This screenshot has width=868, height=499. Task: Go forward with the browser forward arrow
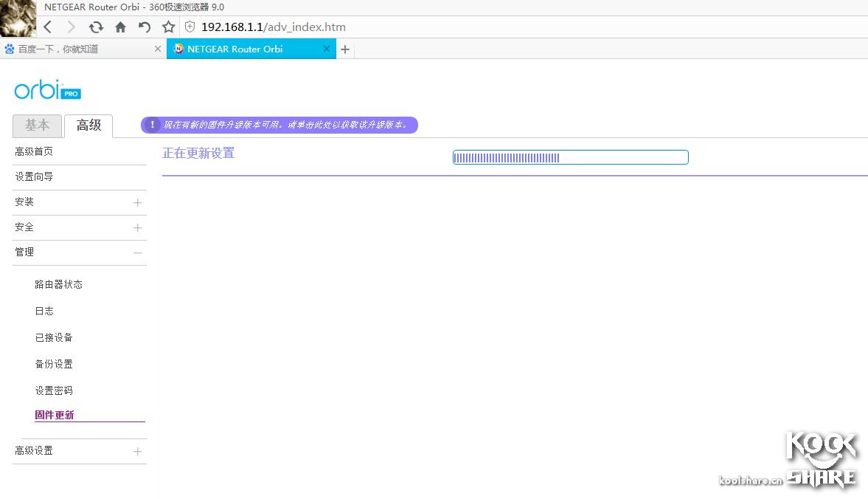click(x=71, y=27)
